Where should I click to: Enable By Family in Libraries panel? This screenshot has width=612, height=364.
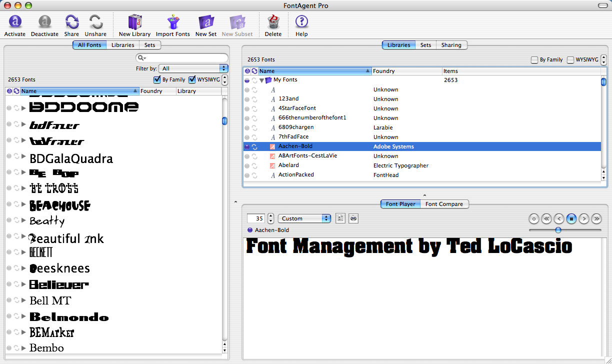534,60
